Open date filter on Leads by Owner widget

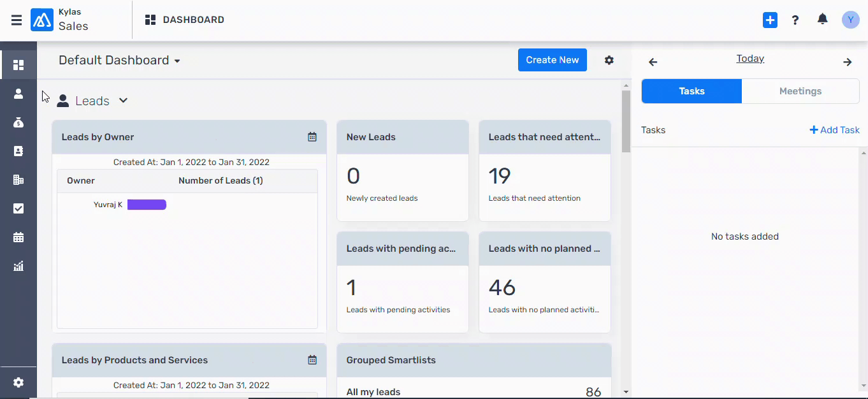point(312,136)
